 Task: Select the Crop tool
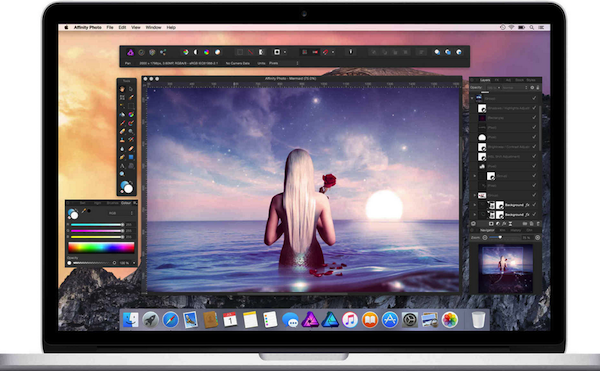pyautogui.click(x=122, y=98)
